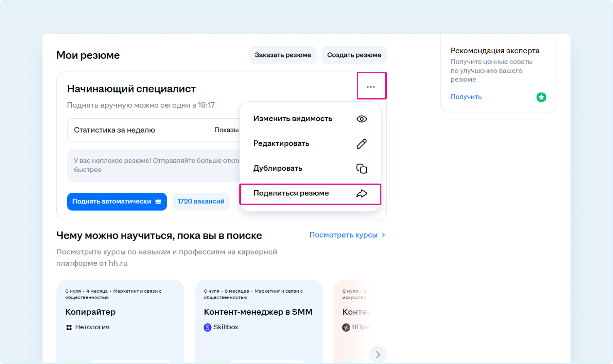Click the duplicate copy icon

[x=361, y=169]
